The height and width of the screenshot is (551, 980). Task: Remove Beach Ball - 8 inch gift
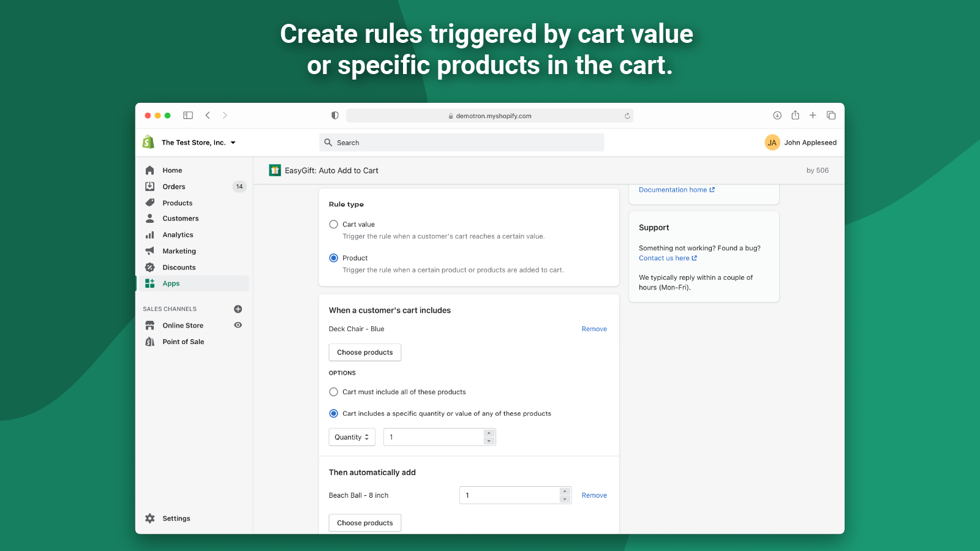594,496
